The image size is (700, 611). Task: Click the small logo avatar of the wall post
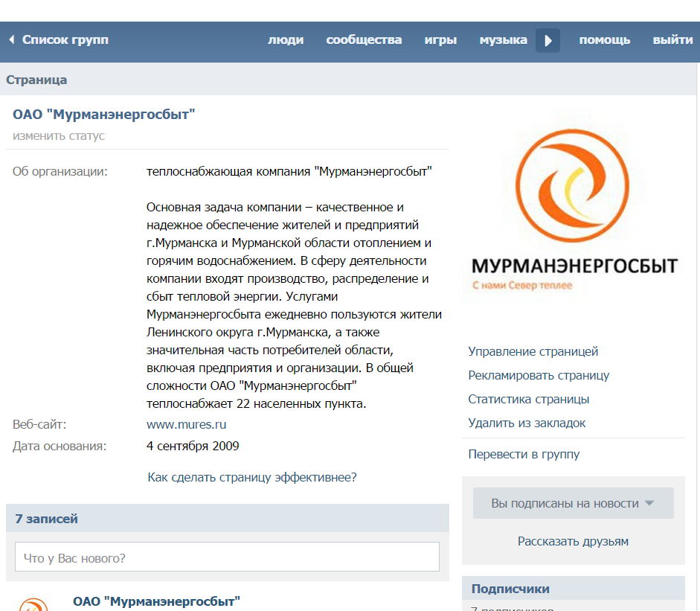[33, 605]
